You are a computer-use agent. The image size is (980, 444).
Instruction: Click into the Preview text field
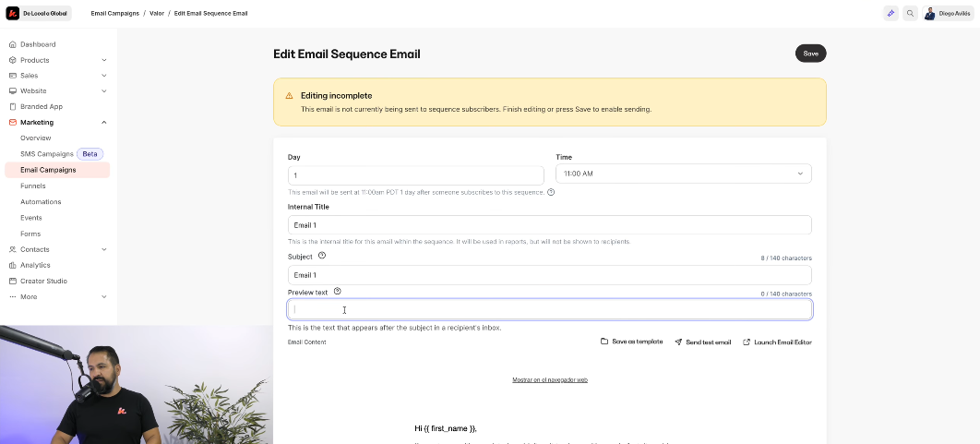550,310
